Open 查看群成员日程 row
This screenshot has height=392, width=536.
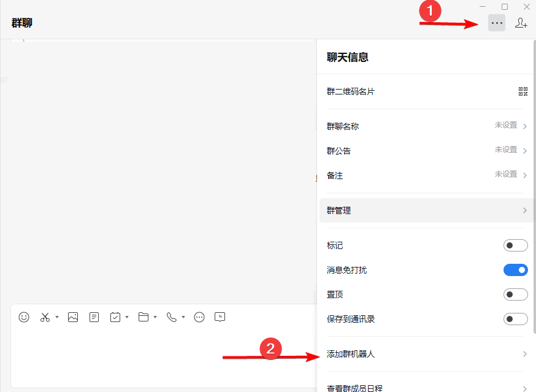click(425, 388)
